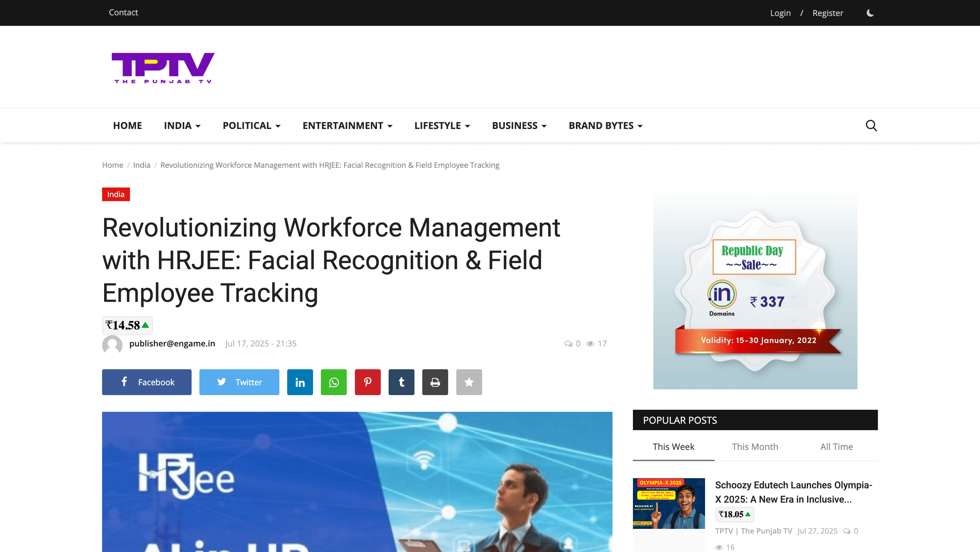Screen dimensions: 980x552
Task: Click TPTV The Punjab TV logo
Action: tap(163, 68)
